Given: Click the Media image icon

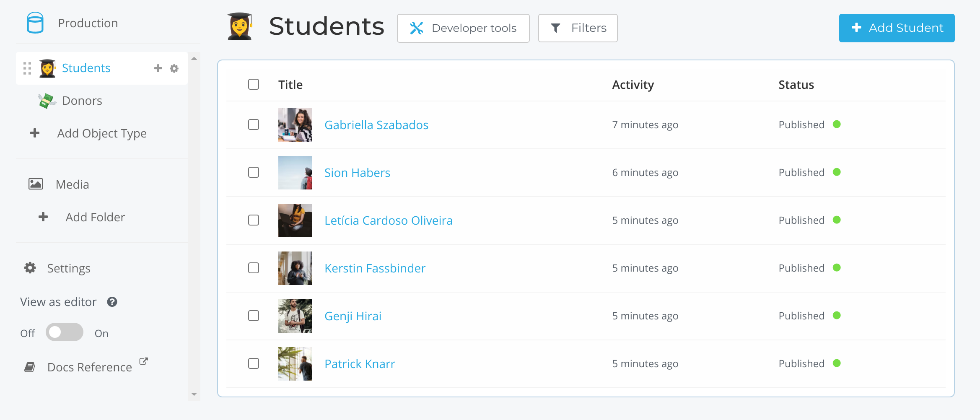Looking at the screenshot, I should 36,184.
